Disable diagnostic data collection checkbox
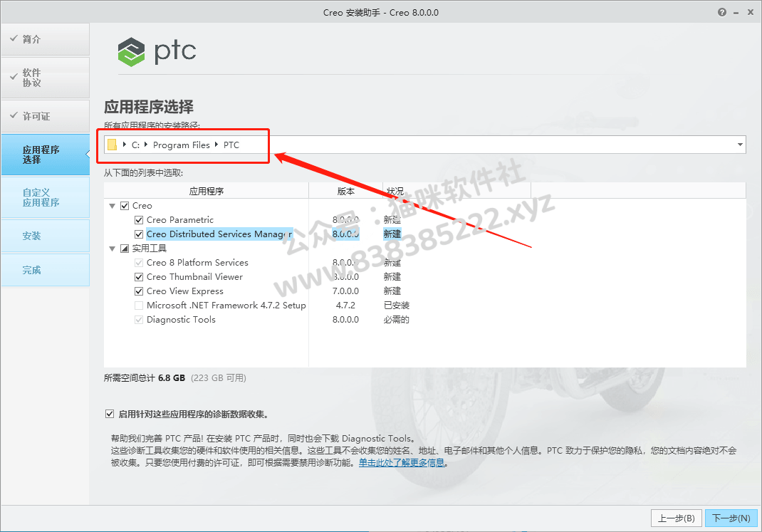Image resolution: width=762 pixels, height=532 pixels. tap(110, 414)
